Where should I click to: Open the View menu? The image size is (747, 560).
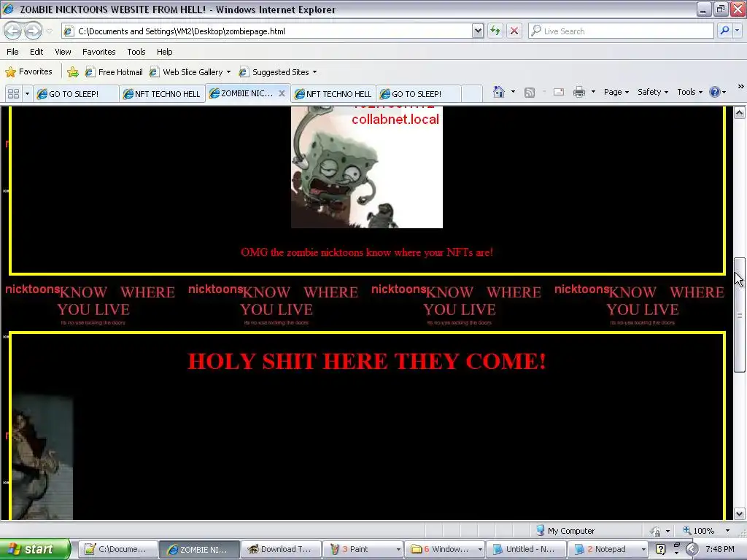[x=63, y=52]
